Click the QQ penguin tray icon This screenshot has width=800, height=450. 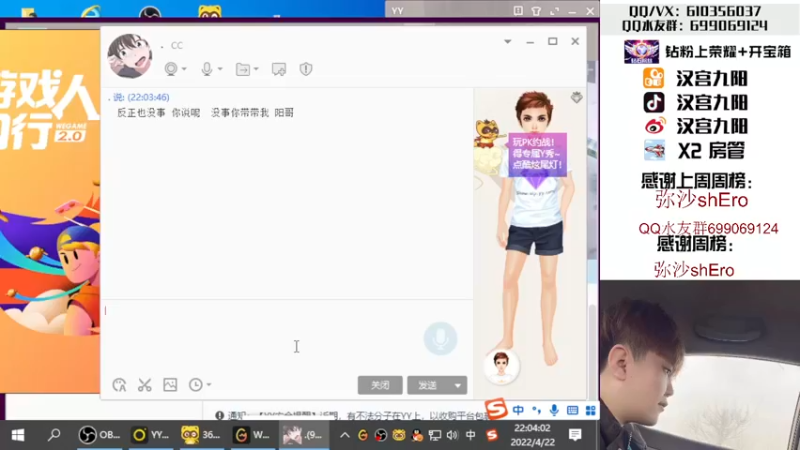417,435
